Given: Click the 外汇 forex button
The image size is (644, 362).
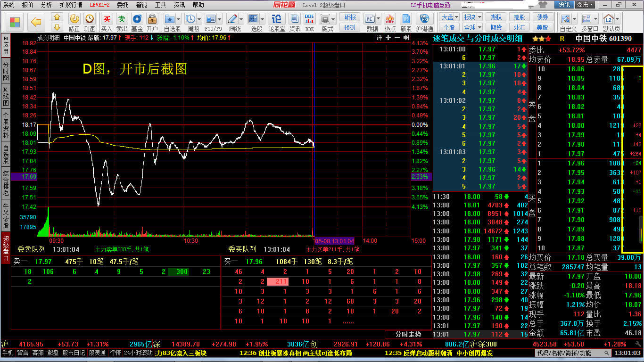Looking at the screenshot, I should click(520, 27).
